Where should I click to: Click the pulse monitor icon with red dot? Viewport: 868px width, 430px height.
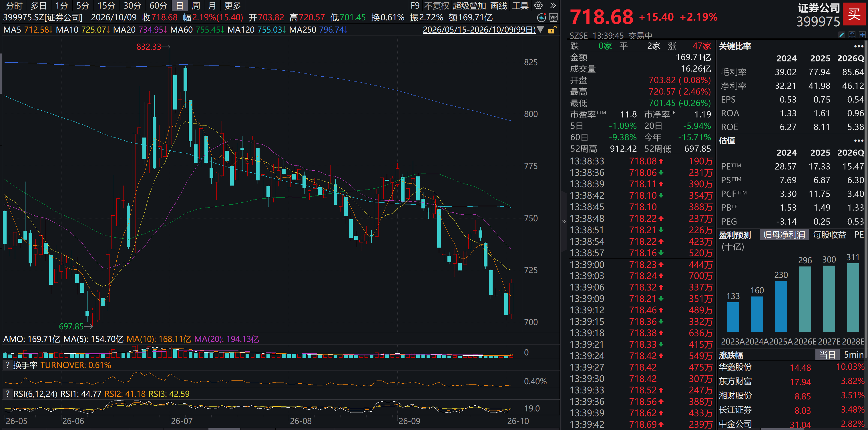(541, 17)
